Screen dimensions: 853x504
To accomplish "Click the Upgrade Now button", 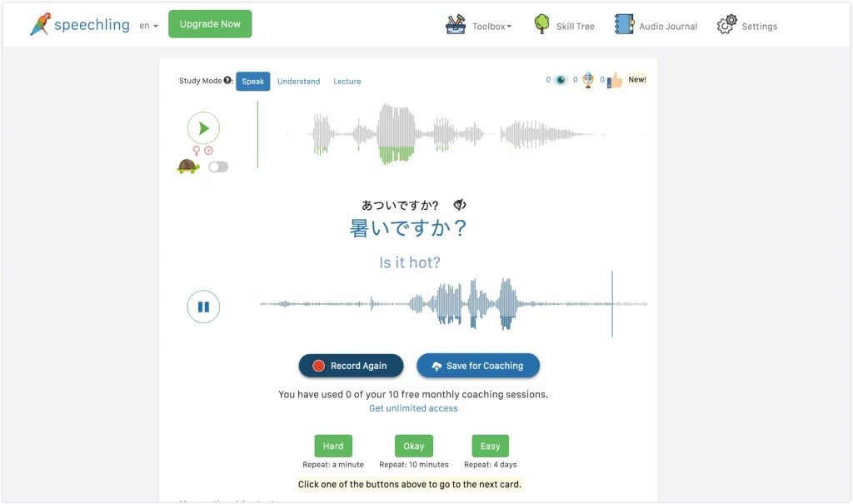I will coord(210,24).
